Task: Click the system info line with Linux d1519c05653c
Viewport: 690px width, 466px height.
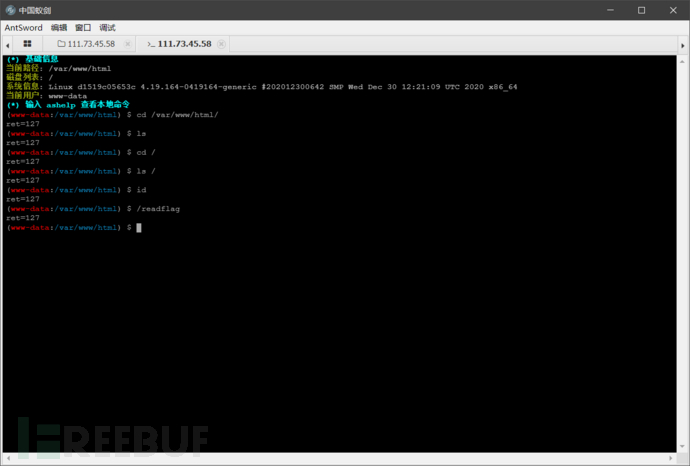Action: (x=262, y=87)
